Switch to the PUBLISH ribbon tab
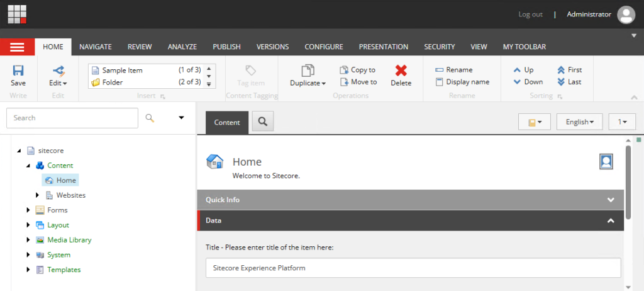 [226, 47]
